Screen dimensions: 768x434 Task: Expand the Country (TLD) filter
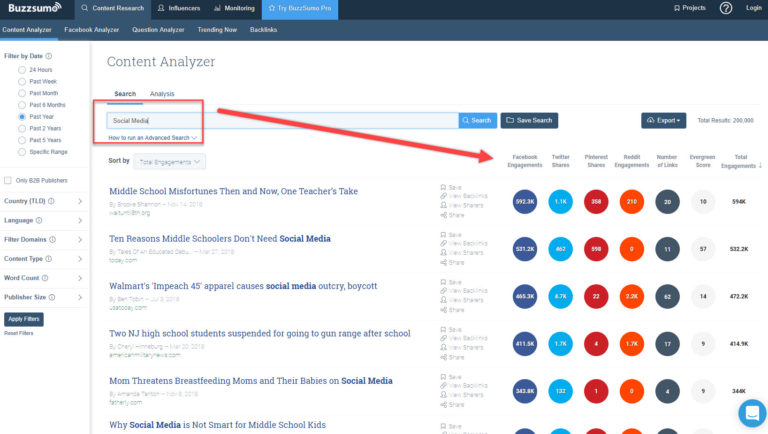tap(80, 201)
